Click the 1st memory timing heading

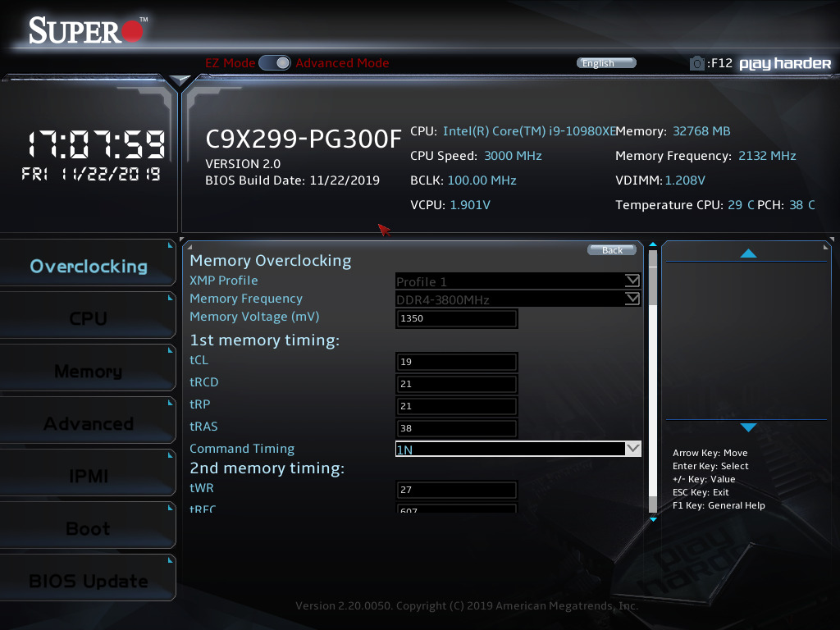tap(265, 340)
